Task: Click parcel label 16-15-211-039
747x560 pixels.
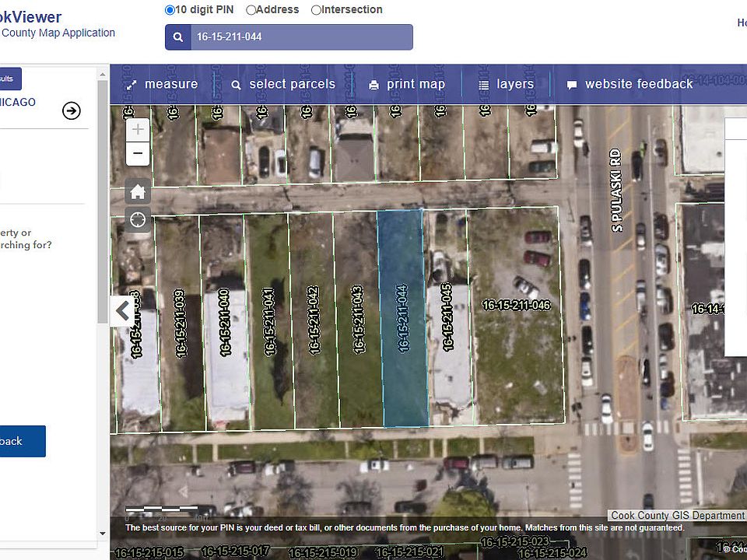Action: 180,324
